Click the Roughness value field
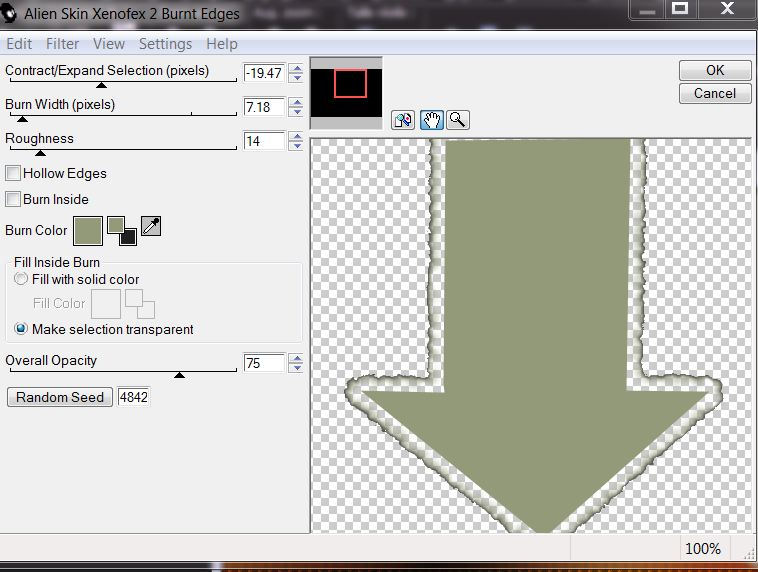Screen dimensions: 758x572 (264, 141)
